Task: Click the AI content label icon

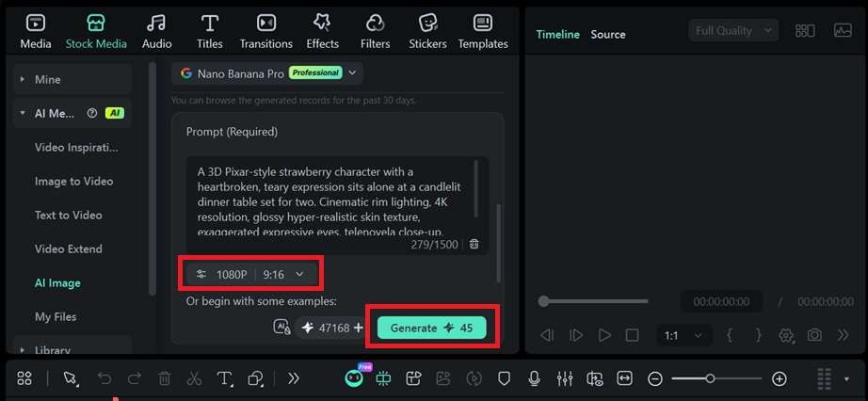Action: click(x=281, y=328)
